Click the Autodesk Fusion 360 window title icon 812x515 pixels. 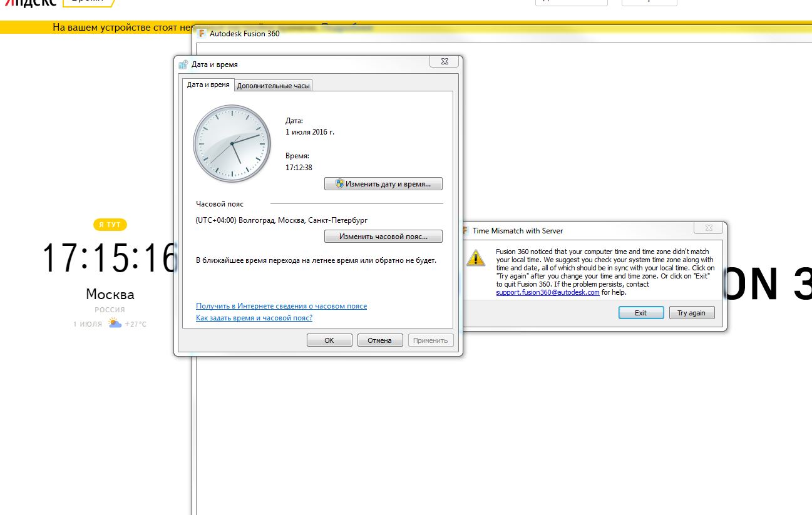(202, 33)
